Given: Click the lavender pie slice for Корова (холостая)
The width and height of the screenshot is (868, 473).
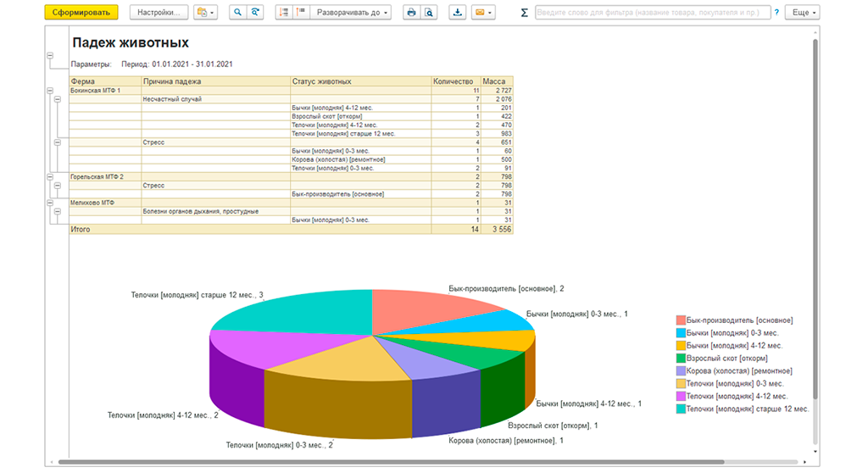Looking at the screenshot, I should [426, 363].
